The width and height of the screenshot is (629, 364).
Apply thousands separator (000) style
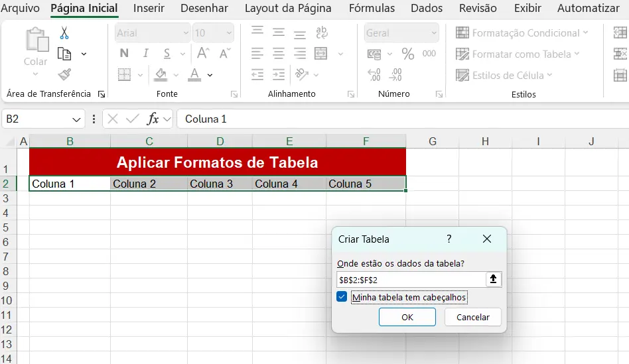[x=429, y=53]
